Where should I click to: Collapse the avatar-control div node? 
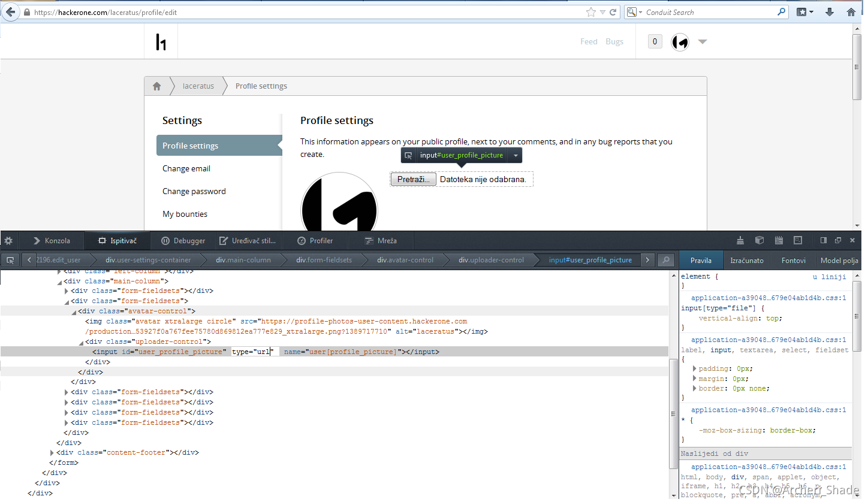point(74,312)
